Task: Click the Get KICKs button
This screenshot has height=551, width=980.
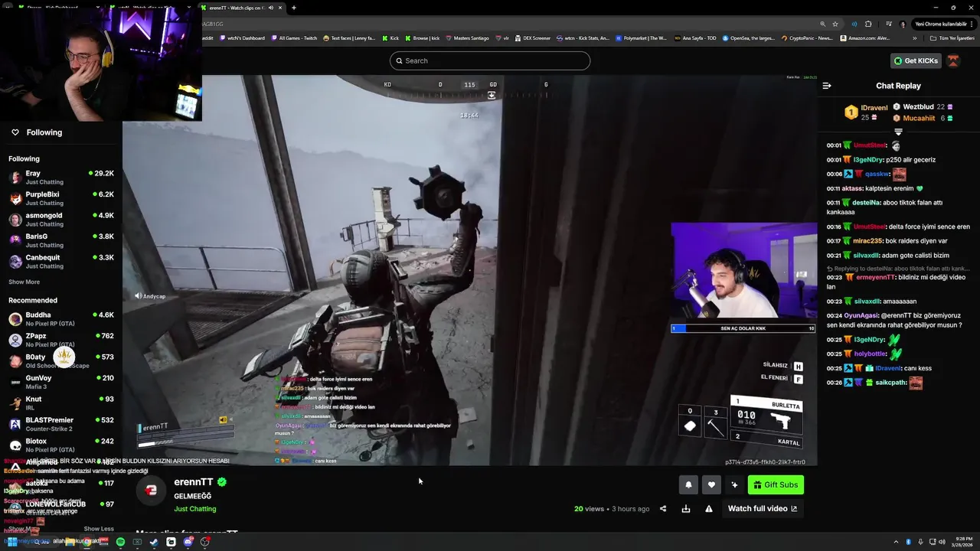Action: click(x=916, y=60)
